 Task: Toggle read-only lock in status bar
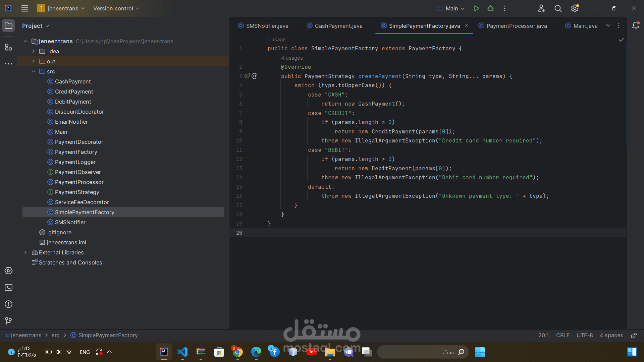click(634, 336)
